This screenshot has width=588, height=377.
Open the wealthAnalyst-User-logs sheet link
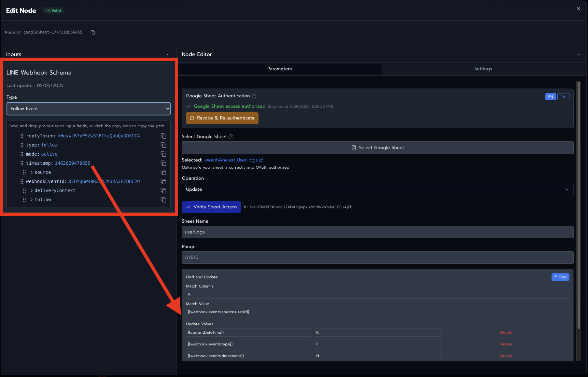pos(231,160)
